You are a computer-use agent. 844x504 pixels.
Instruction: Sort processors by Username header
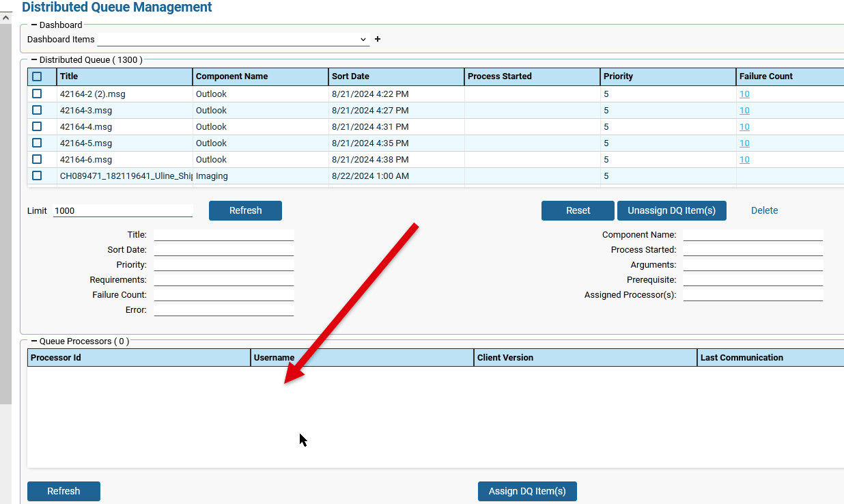coord(363,357)
